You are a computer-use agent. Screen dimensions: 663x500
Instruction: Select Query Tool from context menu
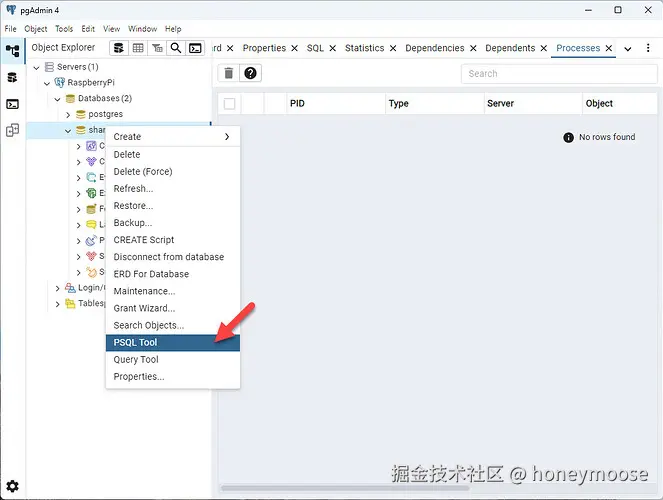(173, 360)
